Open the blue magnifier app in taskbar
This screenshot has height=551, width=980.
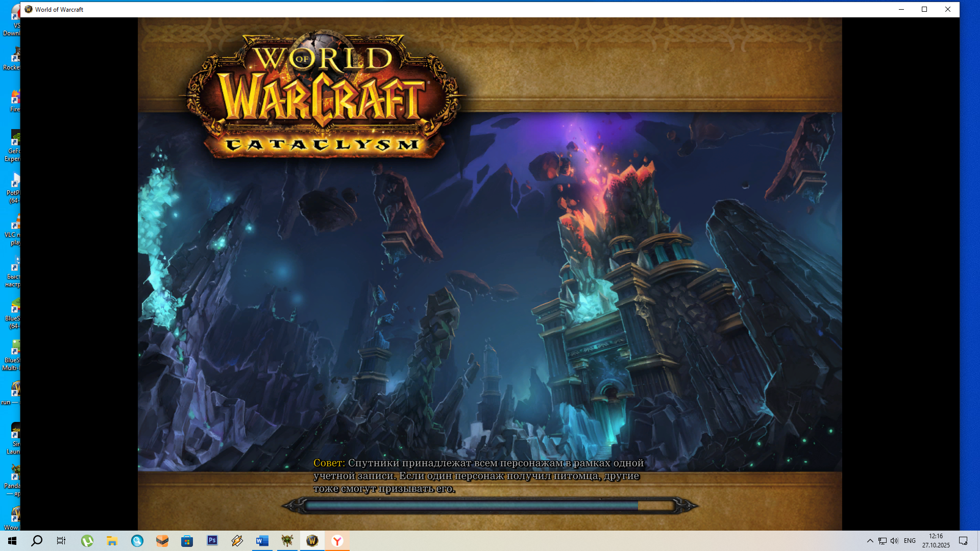[137, 541]
